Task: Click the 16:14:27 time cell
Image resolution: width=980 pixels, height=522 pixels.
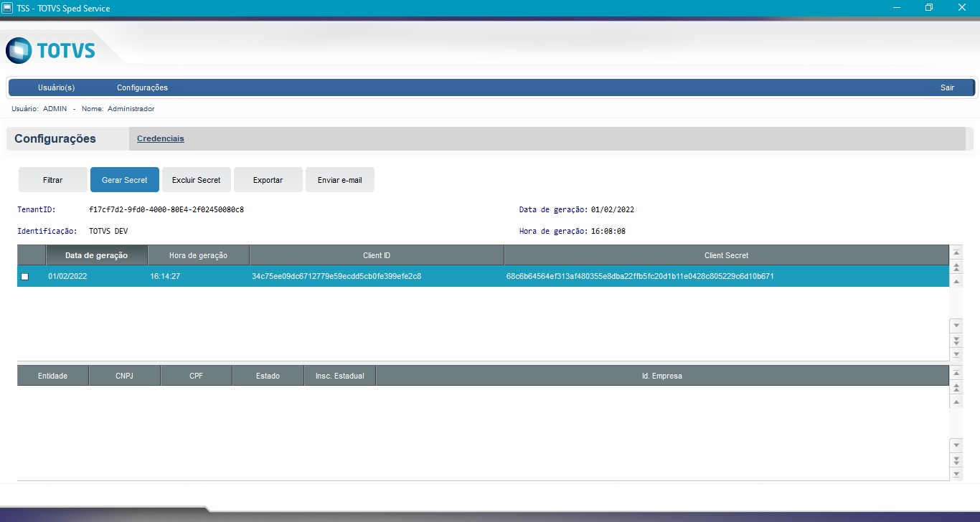Action: (165, 276)
